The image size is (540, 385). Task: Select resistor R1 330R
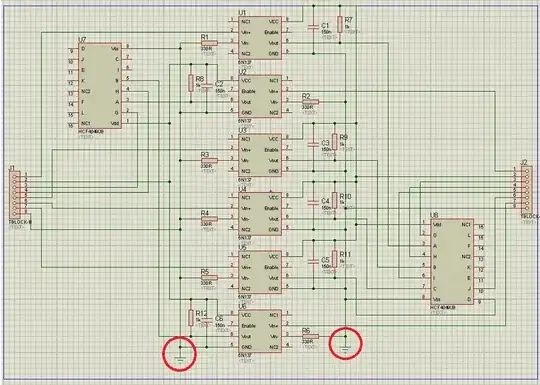[x=209, y=43]
